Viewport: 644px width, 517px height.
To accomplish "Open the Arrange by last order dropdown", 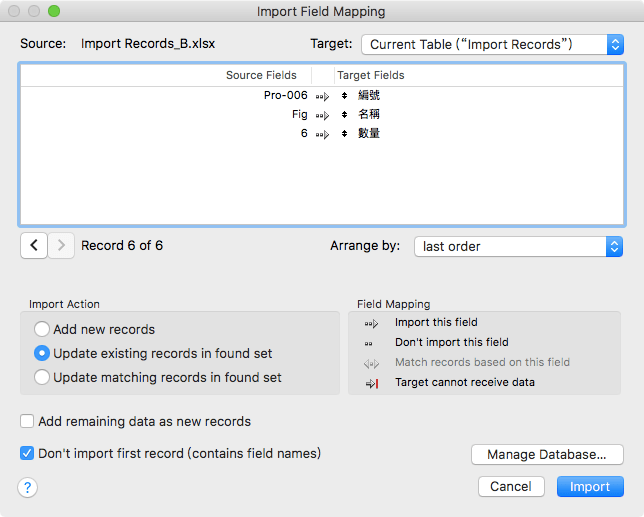I will pyautogui.click(x=518, y=246).
